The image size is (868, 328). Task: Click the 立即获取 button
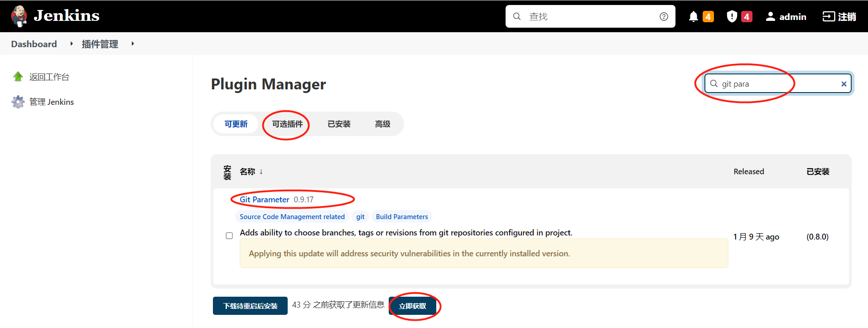pyautogui.click(x=412, y=306)
